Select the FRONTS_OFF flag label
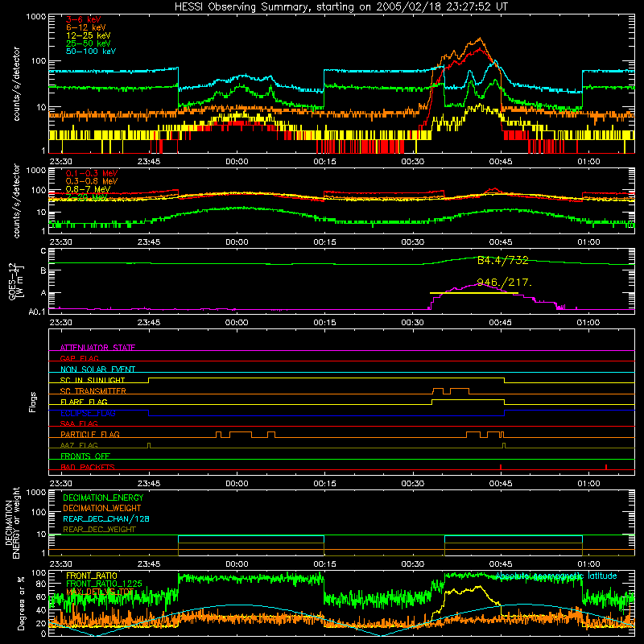This screenshot has height=644, width=644. 85,456
